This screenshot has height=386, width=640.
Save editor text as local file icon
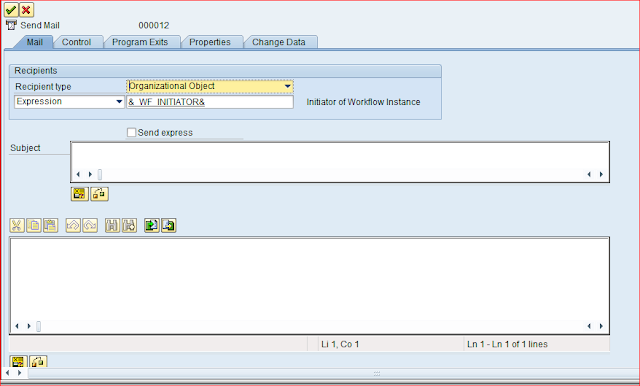(x=169, y=225)
